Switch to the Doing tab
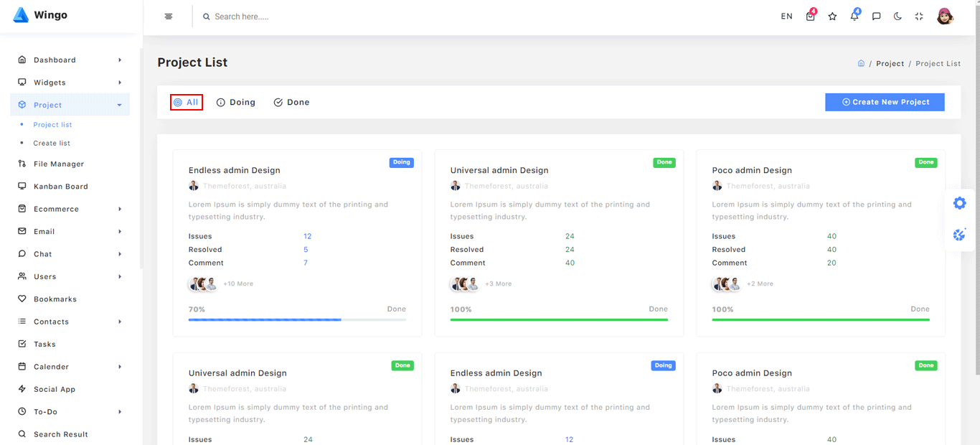 [x=236, y=103]
